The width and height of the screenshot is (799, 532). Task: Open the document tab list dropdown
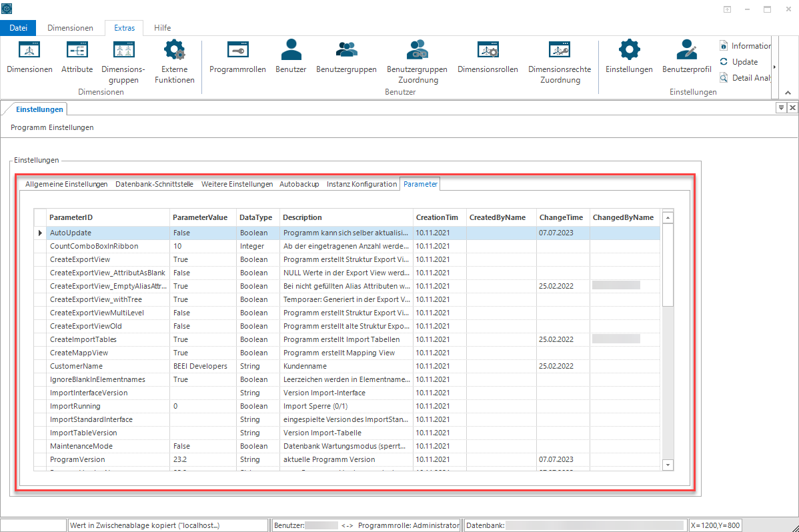[780, 107]
